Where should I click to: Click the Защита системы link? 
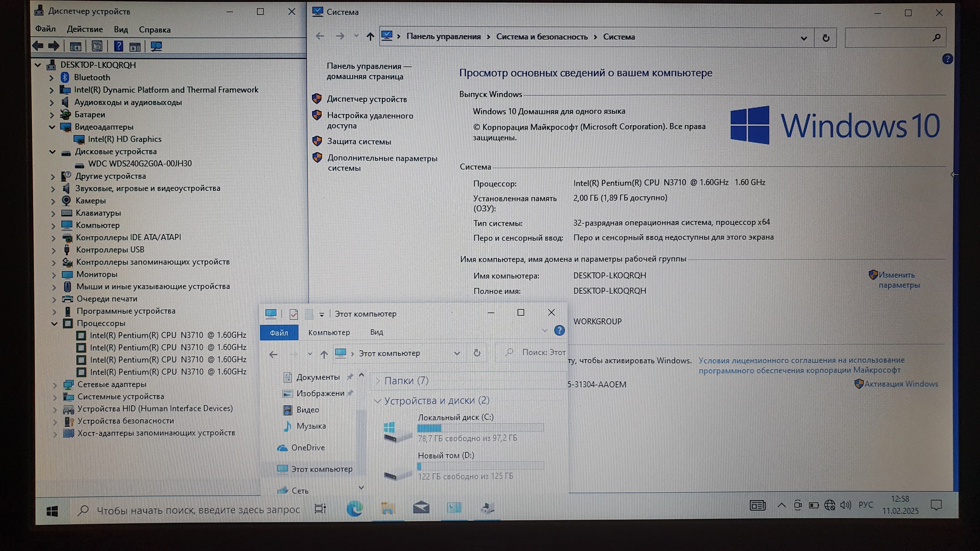359,142
